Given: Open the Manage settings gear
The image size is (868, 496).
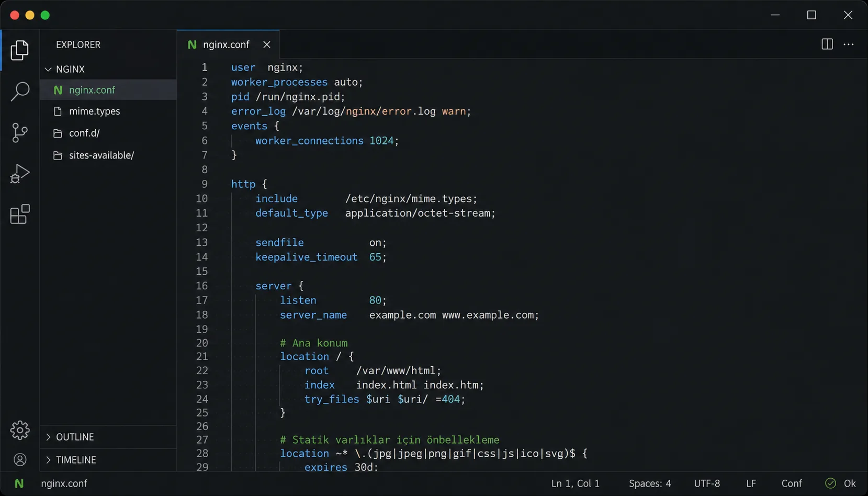Looking at the screenshot, I should pos(20,430).
